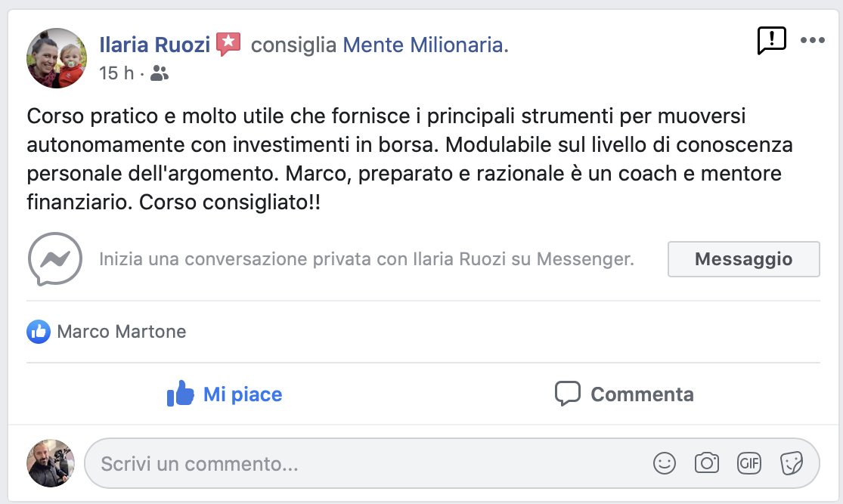Attach a photo using the camera icon
Viewport: 843px width, 504px height.
pyautogui.click(x=707, y=463)
